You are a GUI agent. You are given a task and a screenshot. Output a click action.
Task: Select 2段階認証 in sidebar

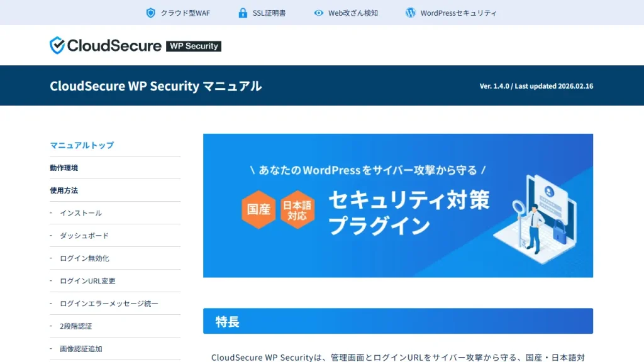tap(76, 326)
